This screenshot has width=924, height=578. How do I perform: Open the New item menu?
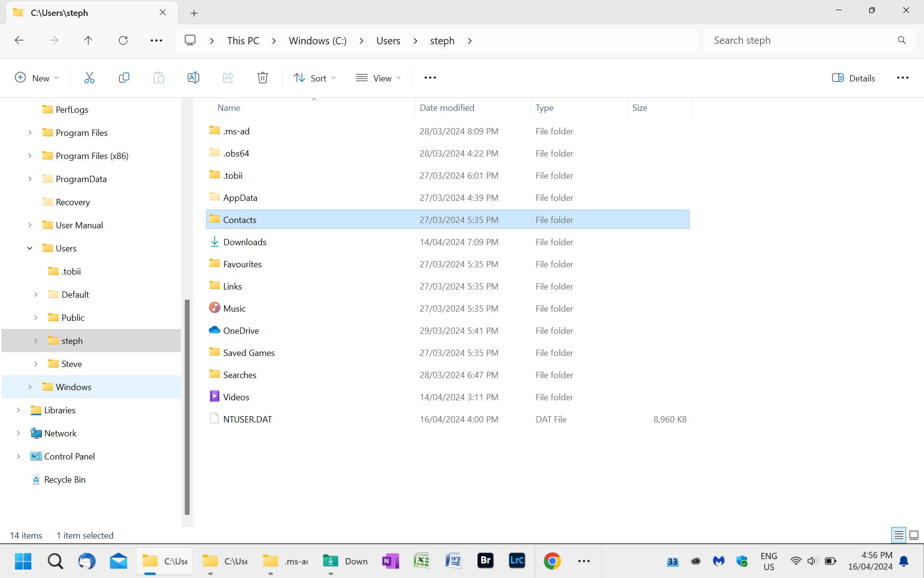pyautogui.click(x=37, y=78)
